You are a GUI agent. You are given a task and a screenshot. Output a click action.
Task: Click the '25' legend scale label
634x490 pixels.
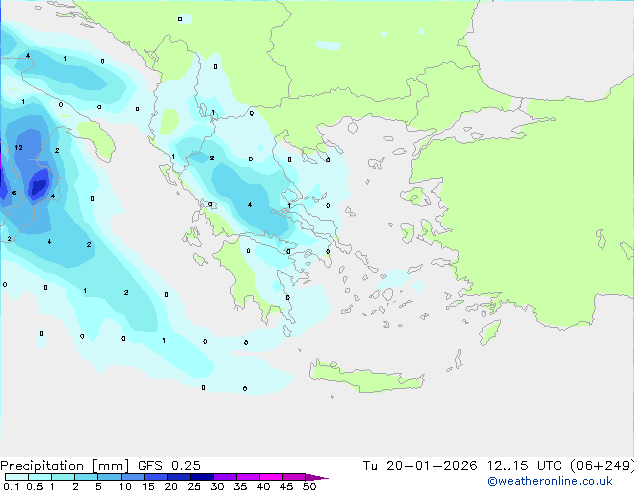194,486
